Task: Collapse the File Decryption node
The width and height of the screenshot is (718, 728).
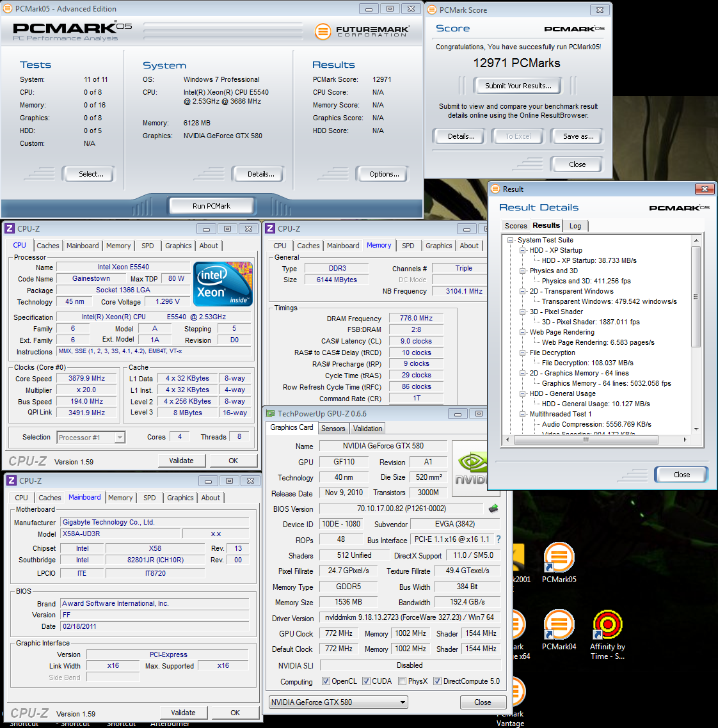Action: [522, 352]
